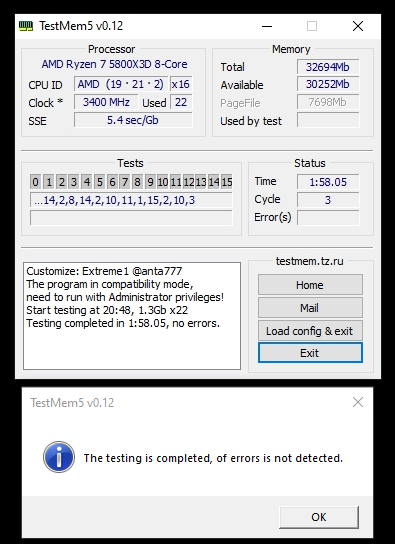Click the empty Used by test field
Viewport: 395px width, 544px height.
pos(328,120)
